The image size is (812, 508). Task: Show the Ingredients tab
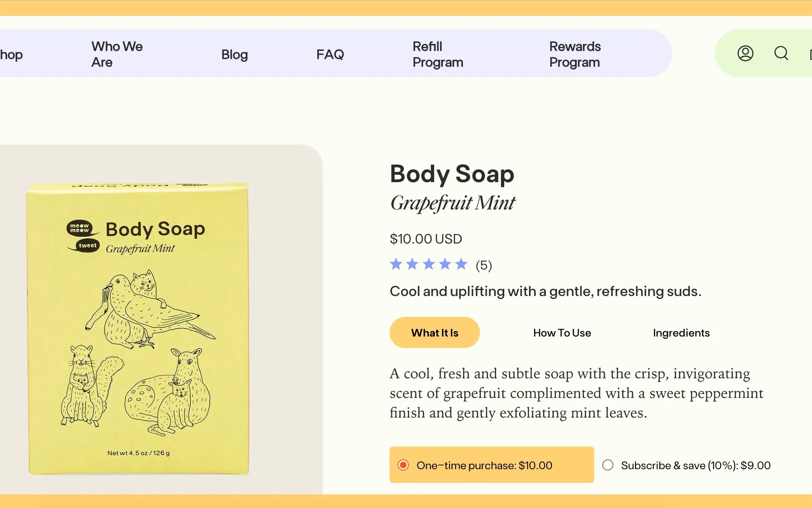click(681, 333)
